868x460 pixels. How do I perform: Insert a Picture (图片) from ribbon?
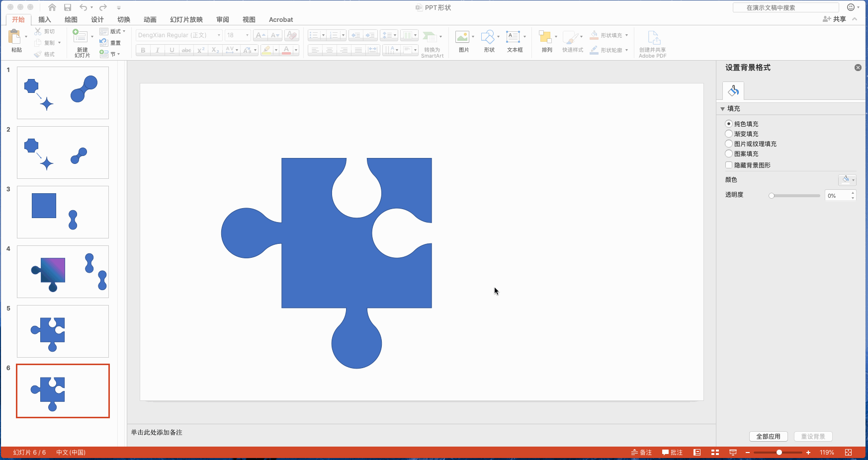pyautogui.click(x=462, y=37)
